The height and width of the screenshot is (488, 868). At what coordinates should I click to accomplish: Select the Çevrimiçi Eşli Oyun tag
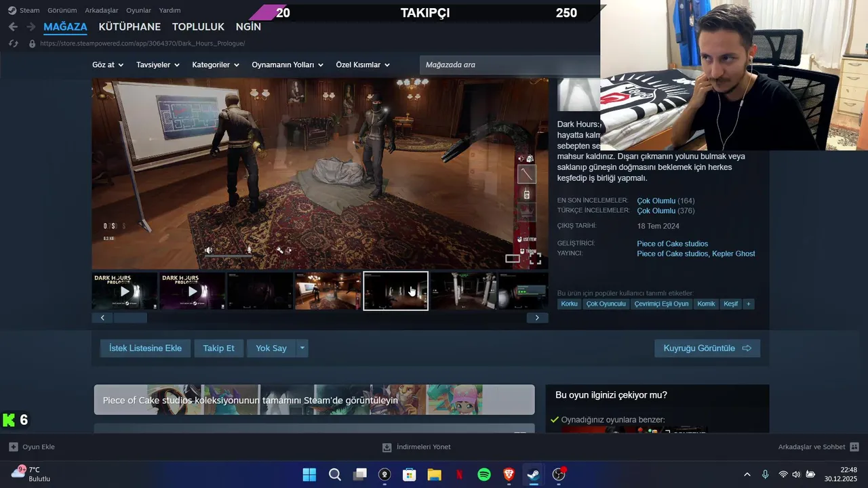(661, 304)
